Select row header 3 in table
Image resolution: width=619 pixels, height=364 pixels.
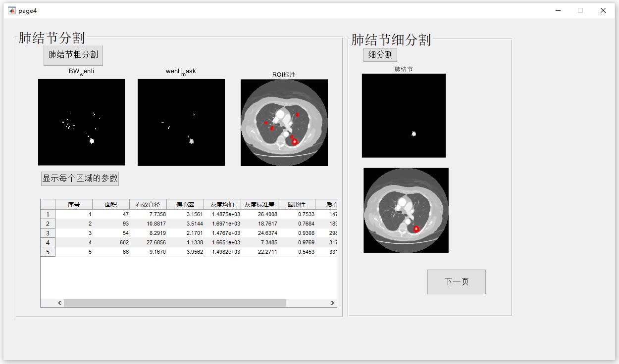48,233
